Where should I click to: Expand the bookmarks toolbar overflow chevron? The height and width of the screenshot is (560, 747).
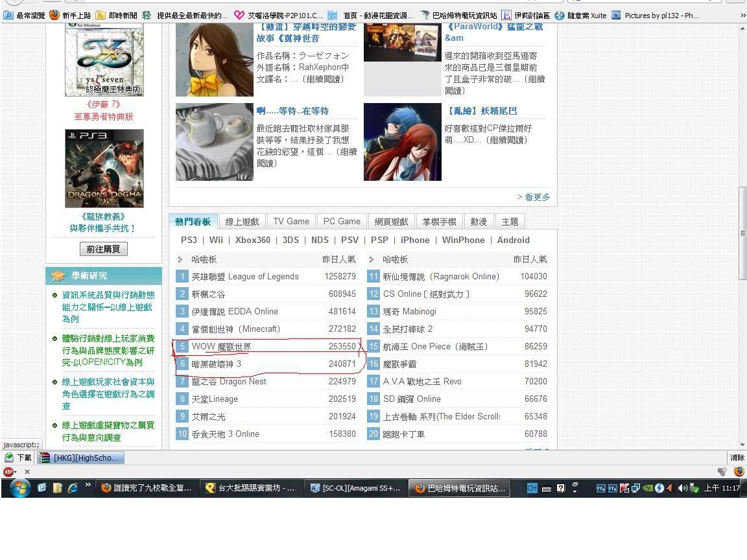[x=742, y=15]
